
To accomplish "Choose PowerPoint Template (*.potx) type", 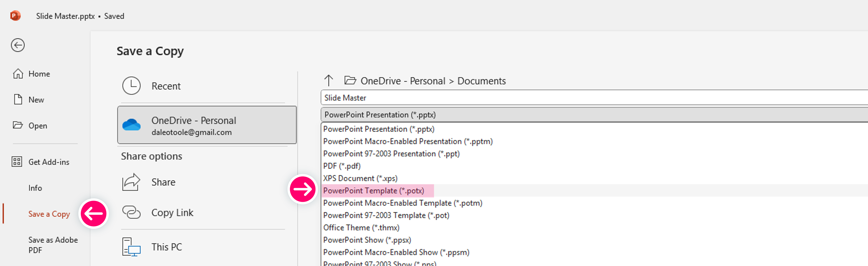I will [x=373, y=191].
